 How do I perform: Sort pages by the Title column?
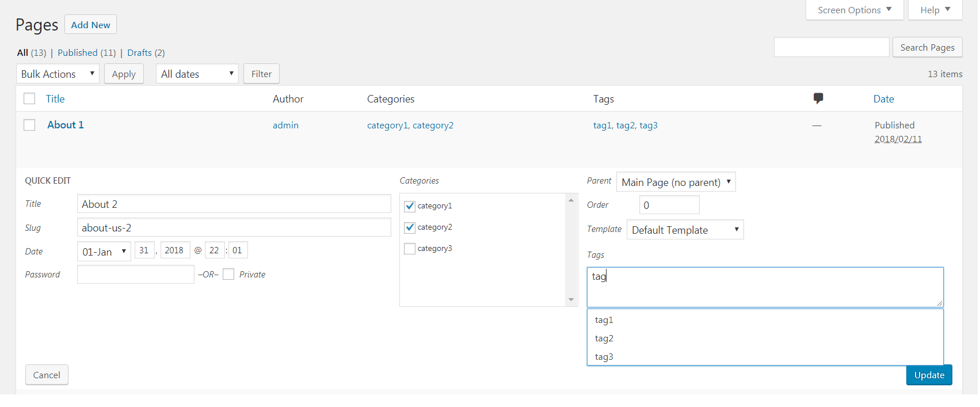coord(55,99)
